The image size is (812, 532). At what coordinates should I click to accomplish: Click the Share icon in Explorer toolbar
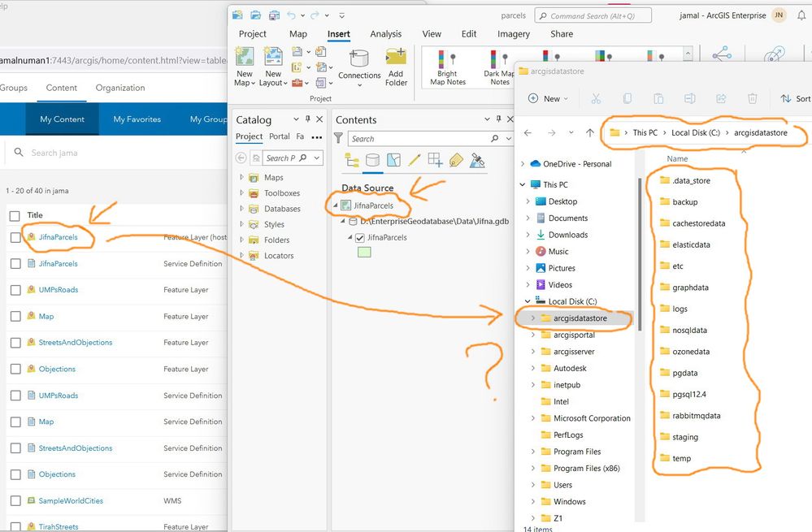tap(721, 98)
